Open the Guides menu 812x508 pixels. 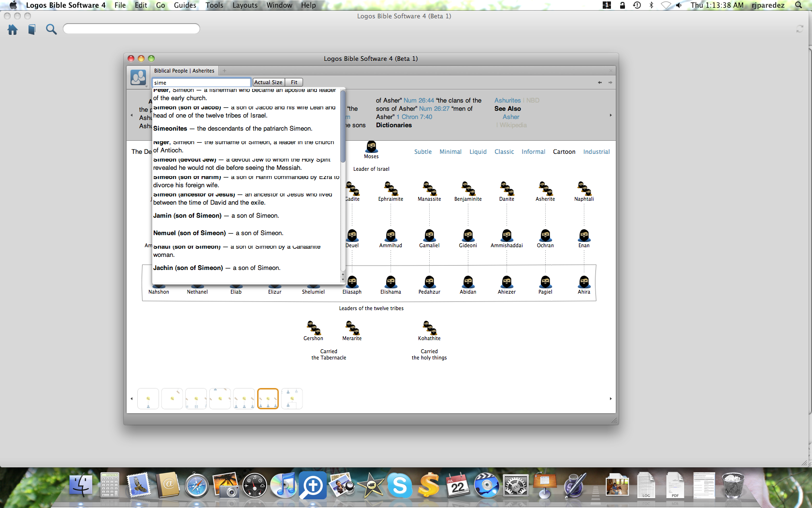(x=185, y=5)
